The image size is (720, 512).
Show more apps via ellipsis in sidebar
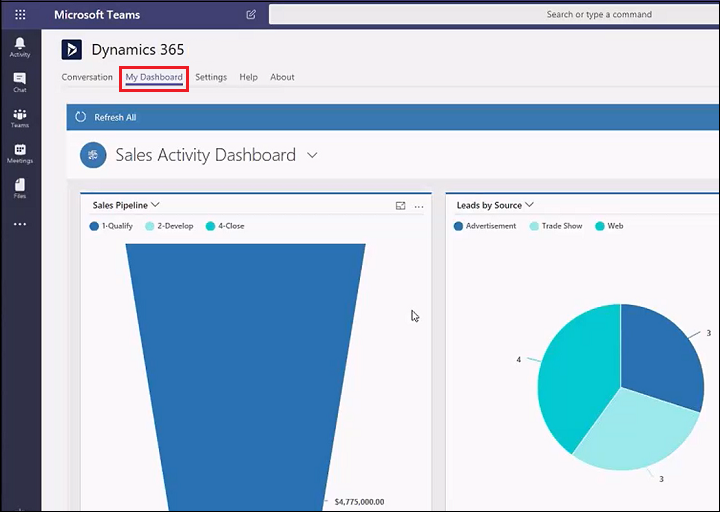[20, 225]
